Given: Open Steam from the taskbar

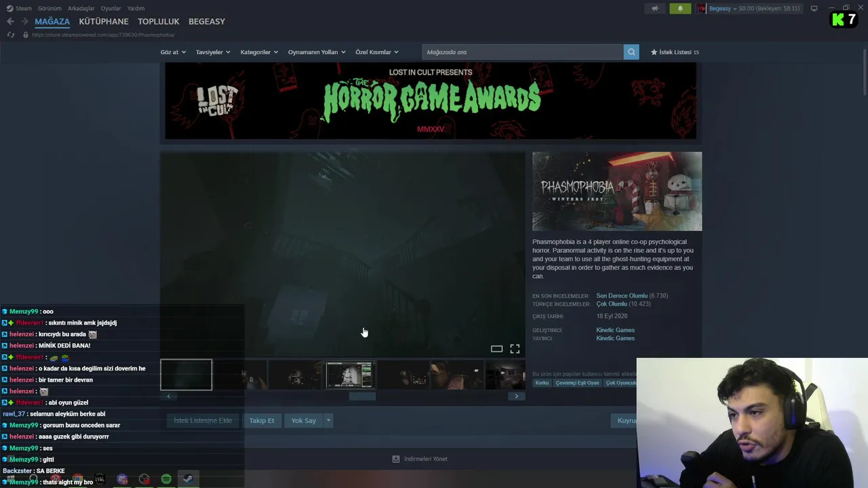Looking at the screenshot, I should coord(189,479).
